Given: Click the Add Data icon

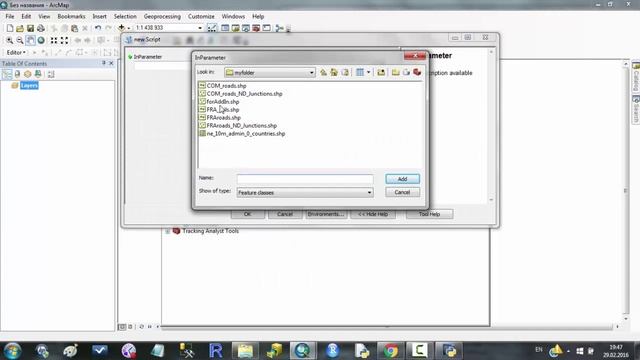Looking at the screenshot, I should [121, 28].
